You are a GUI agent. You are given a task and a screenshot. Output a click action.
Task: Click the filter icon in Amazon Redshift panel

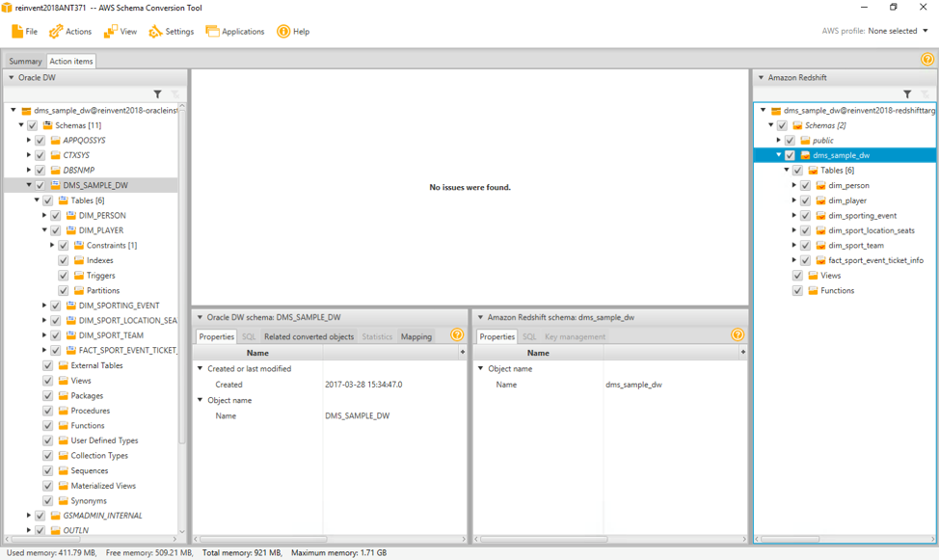click(907, 94)
